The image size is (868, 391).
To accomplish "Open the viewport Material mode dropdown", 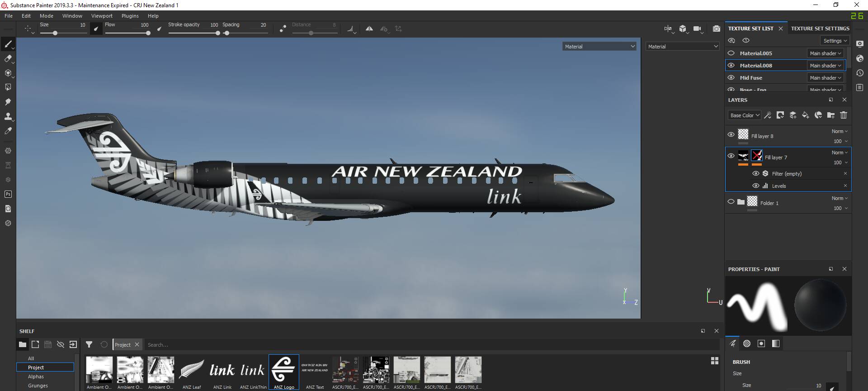I will point(599,46).
